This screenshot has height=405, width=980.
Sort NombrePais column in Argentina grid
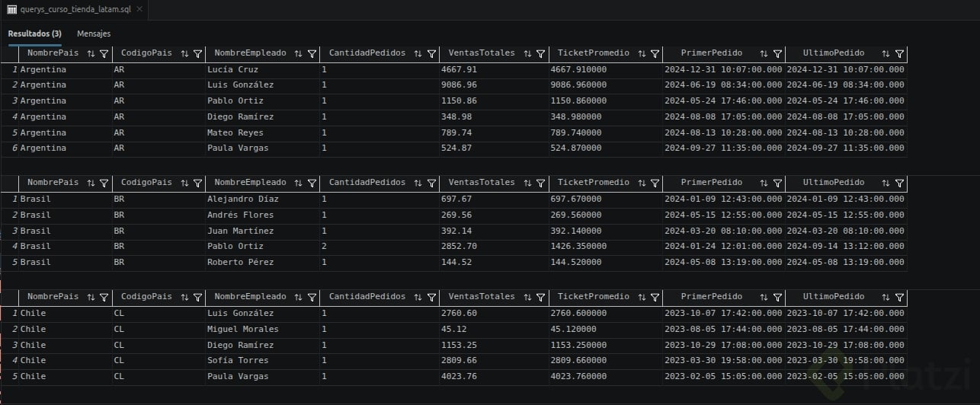tap(91, 54)
